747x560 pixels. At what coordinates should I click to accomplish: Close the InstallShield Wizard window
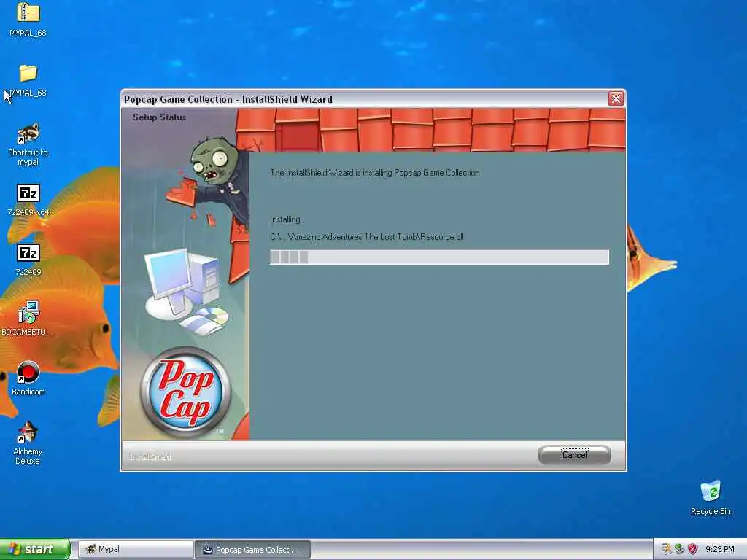click(x=616, y=99)
